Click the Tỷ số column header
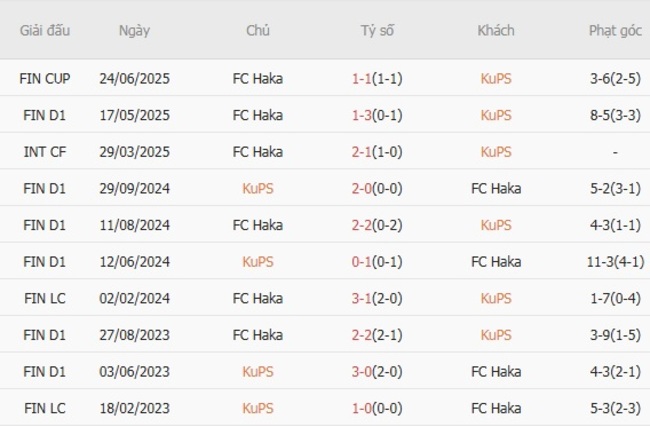 pos(377,31)
